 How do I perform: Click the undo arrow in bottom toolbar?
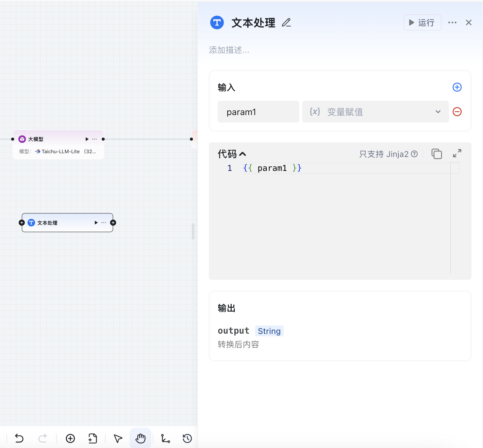[19, 438]
